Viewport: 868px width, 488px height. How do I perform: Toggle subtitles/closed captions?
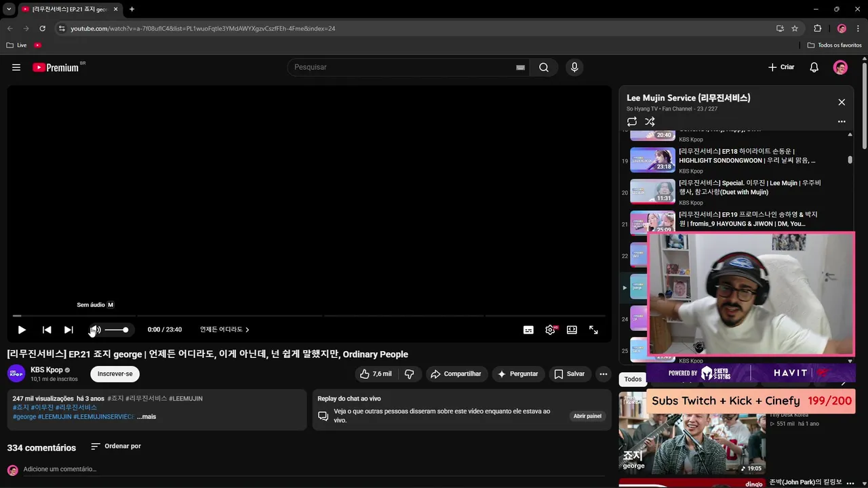528,329
